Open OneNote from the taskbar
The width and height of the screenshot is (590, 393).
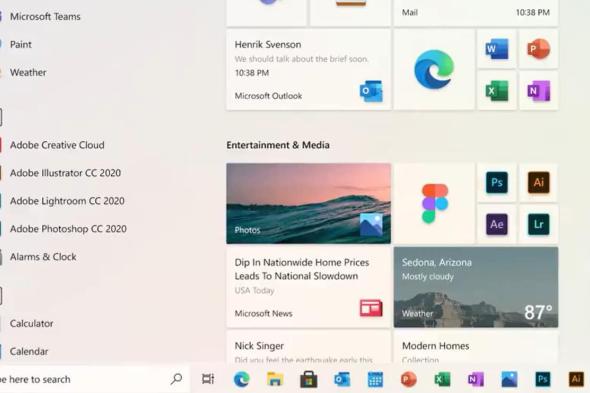476,379
